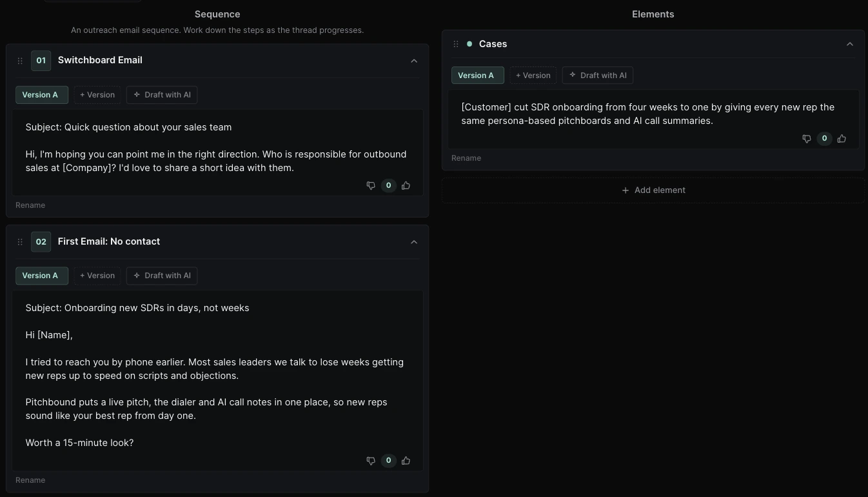
Task: Thumbs up the First Email: No contact version
Action: pyautogui.click(x=406, y=461)
